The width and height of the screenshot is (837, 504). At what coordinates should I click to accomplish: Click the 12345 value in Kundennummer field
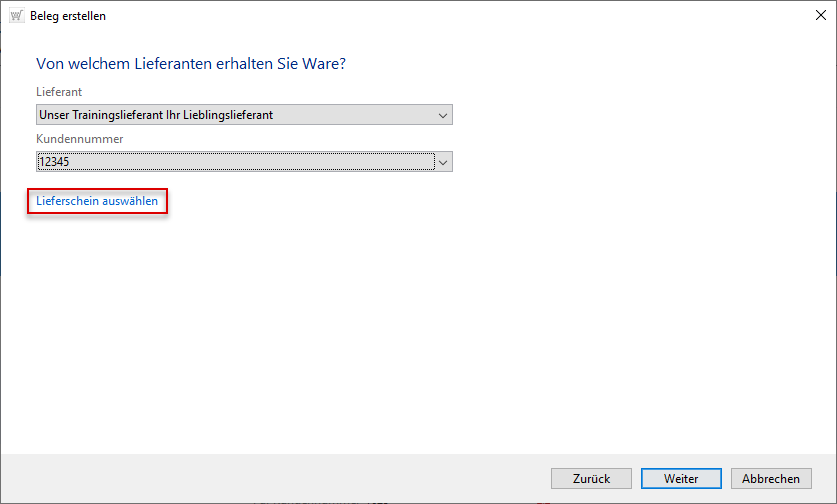coord(52,161)
